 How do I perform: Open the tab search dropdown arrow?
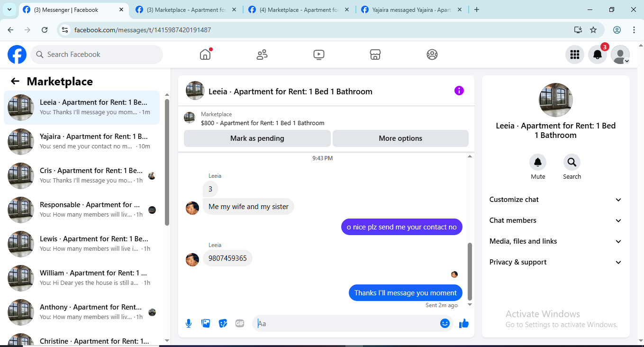pyautogui.click(x=9, y=9)
